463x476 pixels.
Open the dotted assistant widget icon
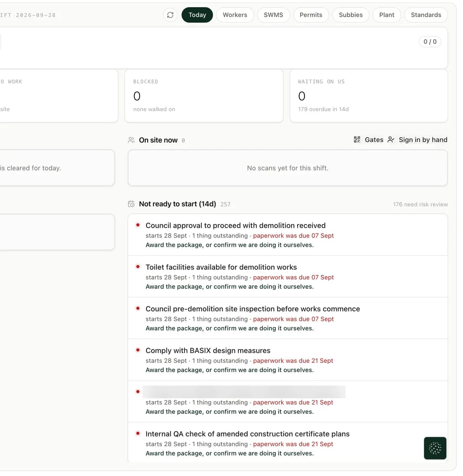pyautogui.click(x=435, y=448)
